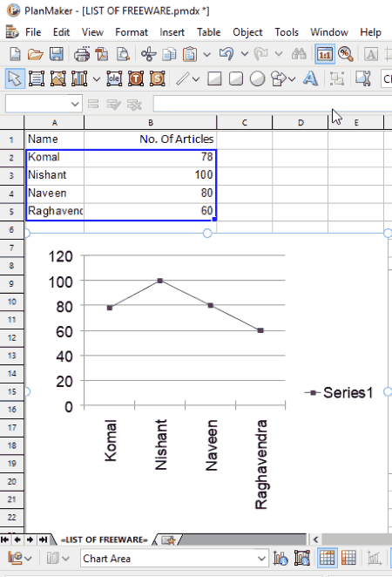Edit chart element properties icon in chart toolbar
Screen dimensions: 392x577
point(280,559)
